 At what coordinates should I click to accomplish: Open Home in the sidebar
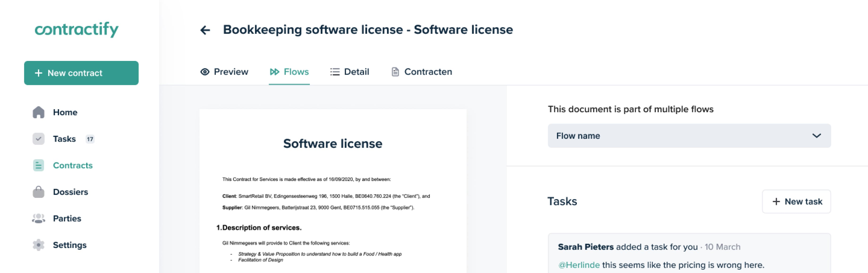(x=55, y=112)
